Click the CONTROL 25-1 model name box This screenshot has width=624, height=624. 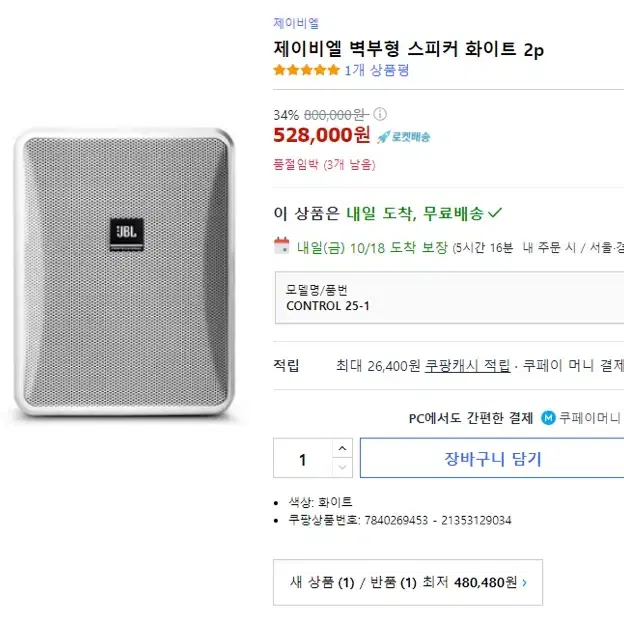click(449, 298)
